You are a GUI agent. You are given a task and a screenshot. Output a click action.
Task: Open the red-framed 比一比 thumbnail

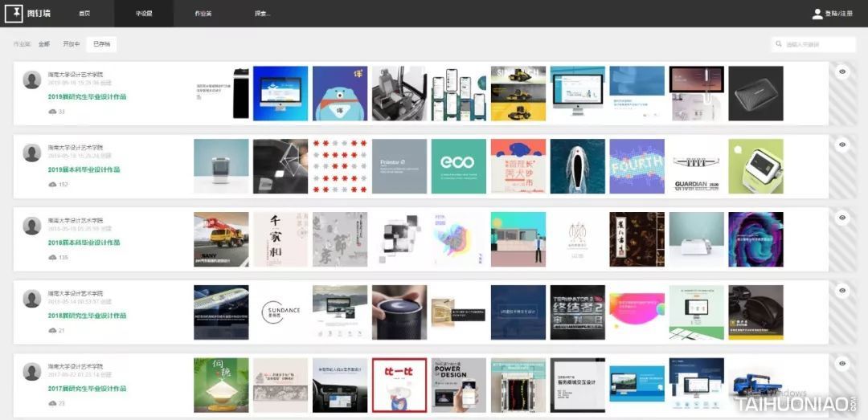coord(399,385)
